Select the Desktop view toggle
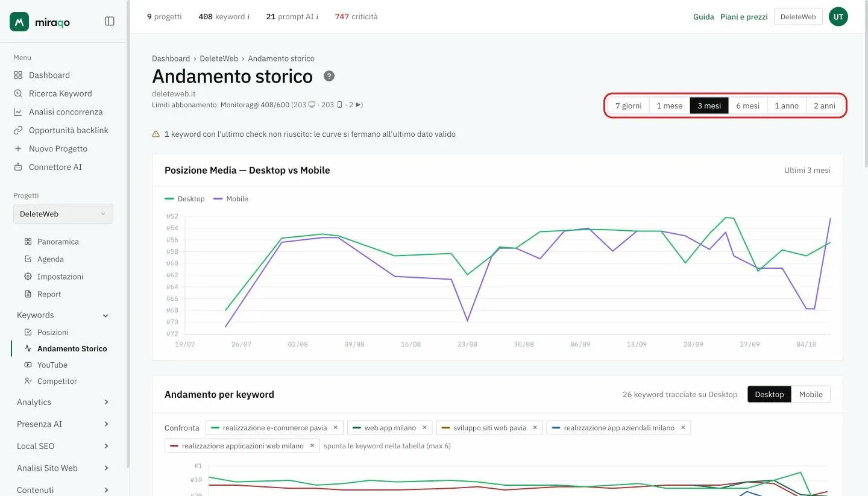 click(x=769, y=395)
